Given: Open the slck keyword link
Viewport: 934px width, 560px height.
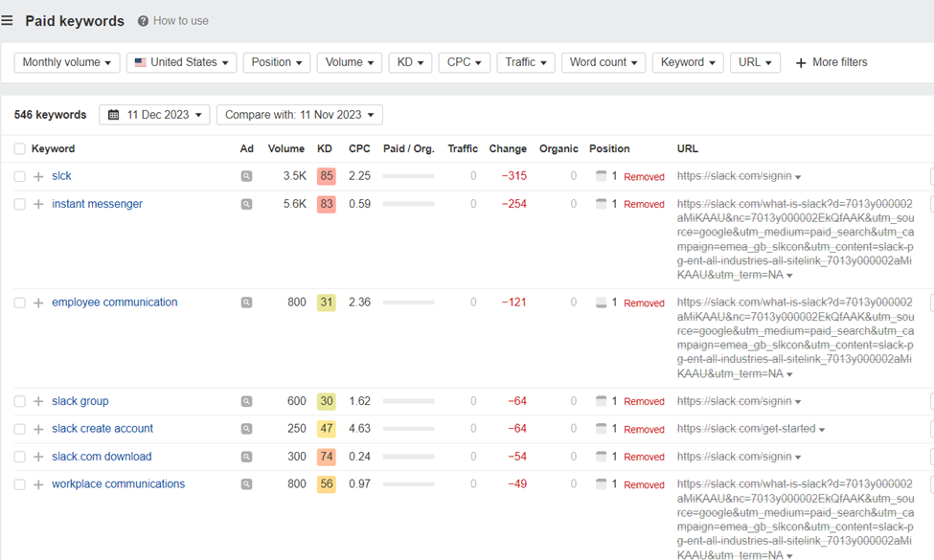Looking at the screenshot, I should [61, 176].
